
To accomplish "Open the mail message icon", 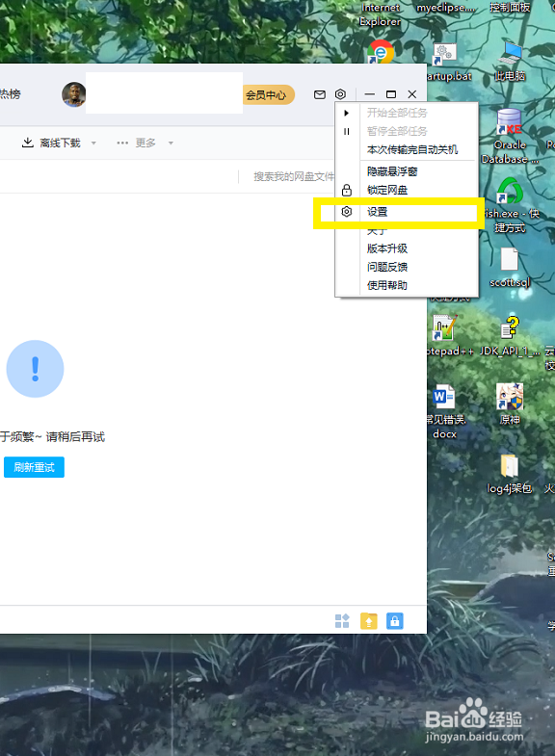I will coord(320,94).
